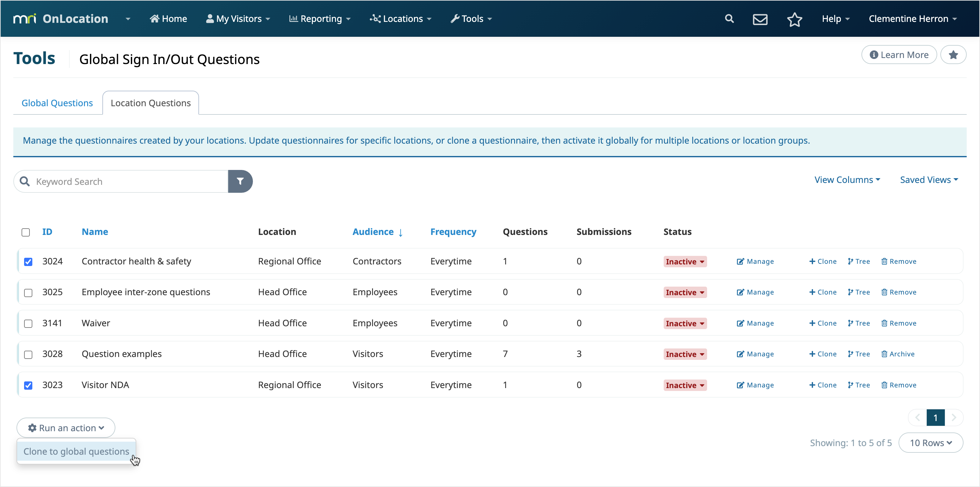This screenshot has height=487, width=980.
Task: Click the star favorites icon in navbar
Action: click(794, 19)
